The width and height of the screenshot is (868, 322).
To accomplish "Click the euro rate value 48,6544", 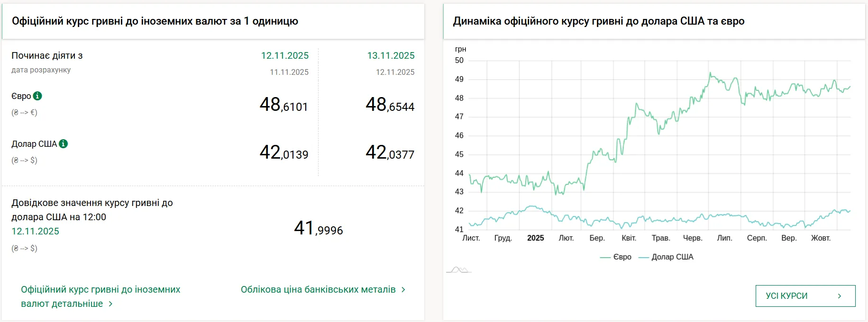I will click(390, 105).
